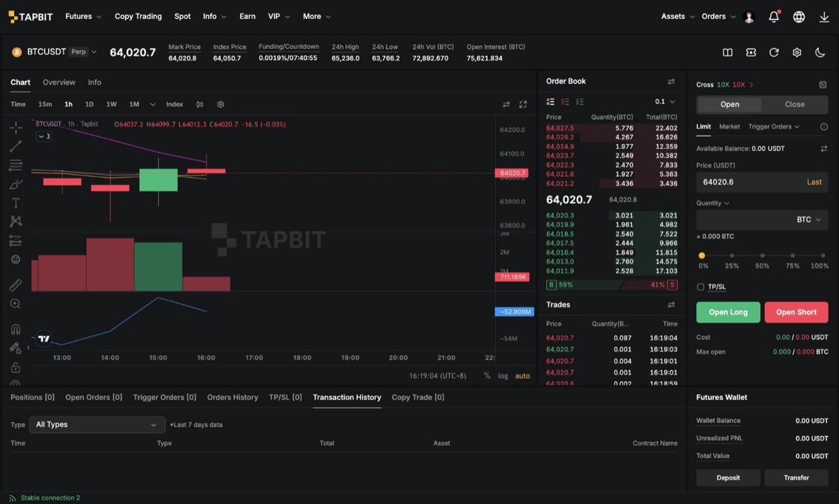Open the All Types filter dropdown
This screenshot has height=504, width=839.
(x=96, y=424)
